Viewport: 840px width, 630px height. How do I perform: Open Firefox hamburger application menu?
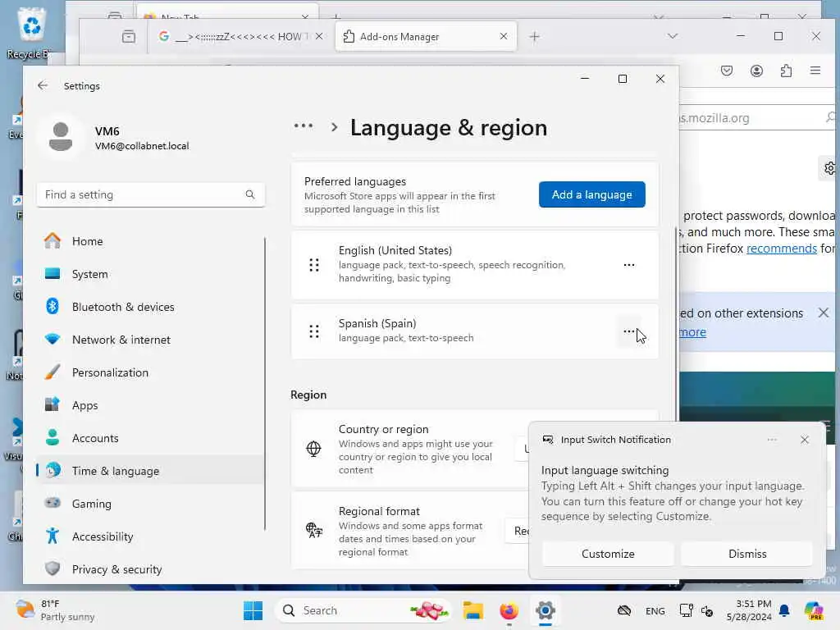click(x=815, y=71)
